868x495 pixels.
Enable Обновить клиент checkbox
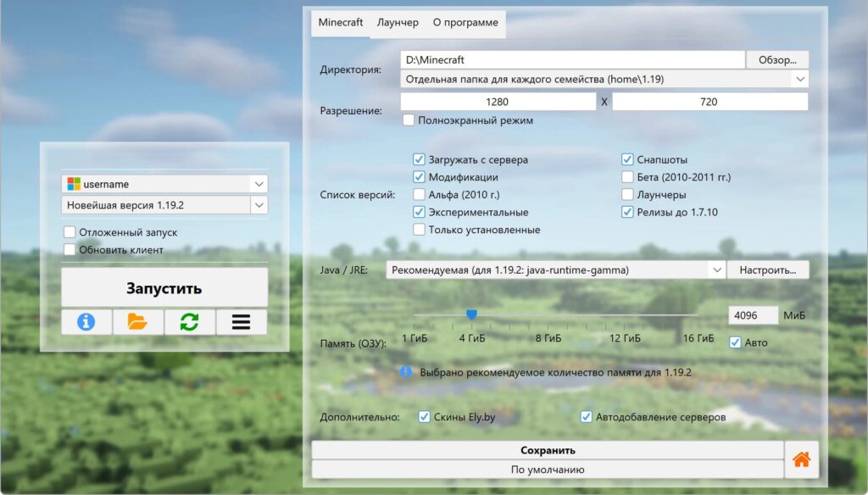(x=70, y=250)
